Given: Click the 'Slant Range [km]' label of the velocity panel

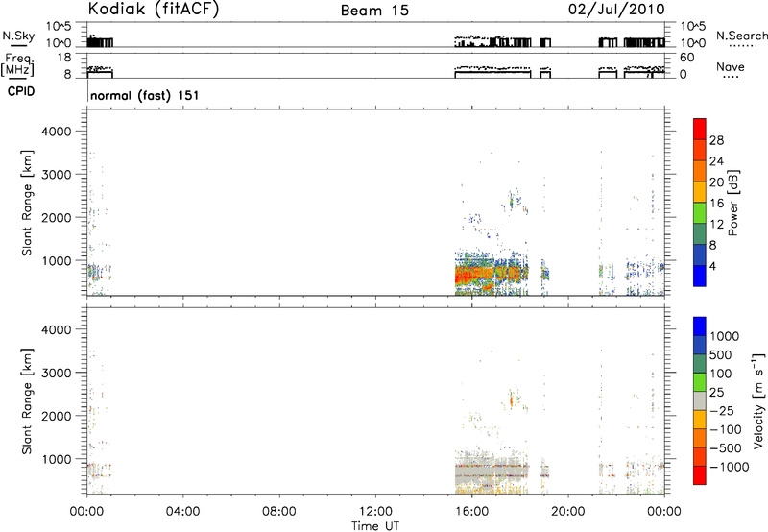Looking at the screenshot, I should pyautogui.click(x=27, y=401).
